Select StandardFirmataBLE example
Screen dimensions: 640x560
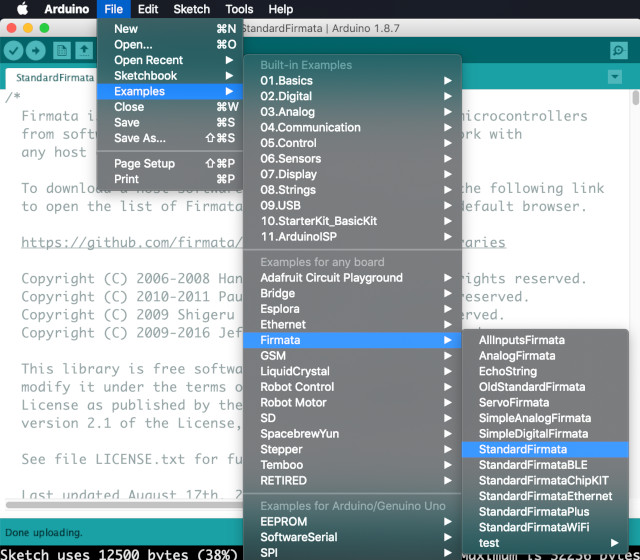point(545,465)
